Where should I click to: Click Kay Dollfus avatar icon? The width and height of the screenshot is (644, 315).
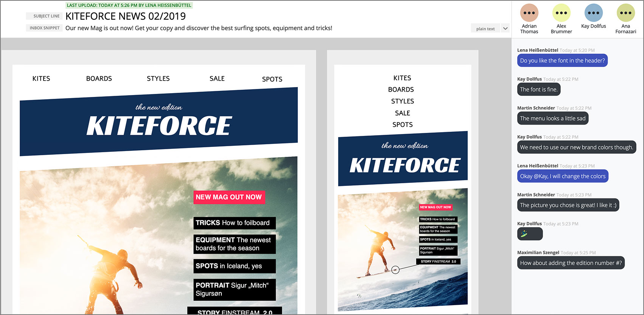coord(593,13)
